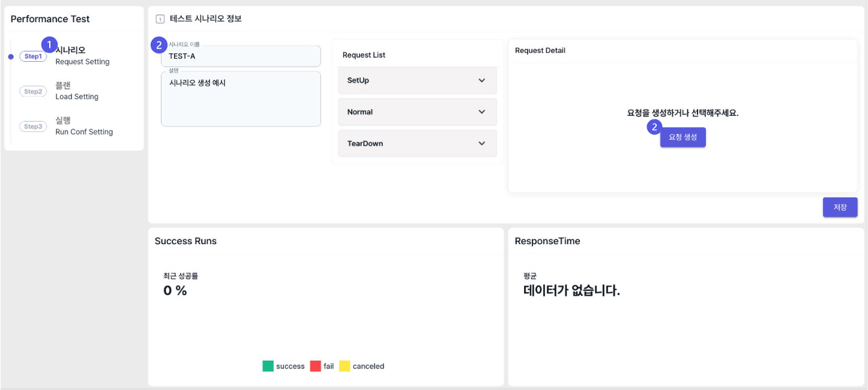
Task: Click the Step1 badge in the sidebar
Action: [33, 56]
